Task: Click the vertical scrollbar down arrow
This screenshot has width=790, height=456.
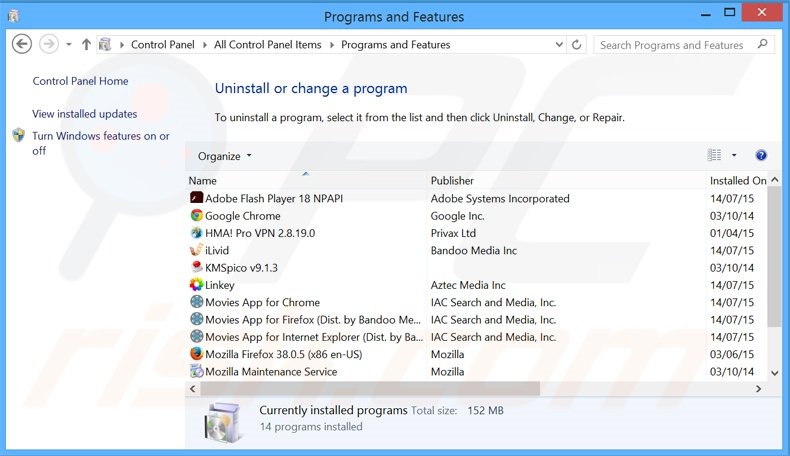Action: [x=775, y=373]
